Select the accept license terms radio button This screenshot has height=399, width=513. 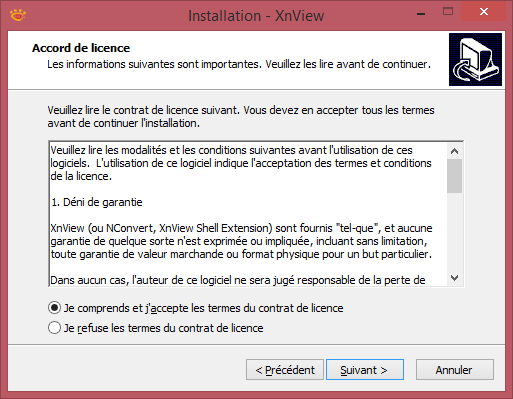coord(54,308)
